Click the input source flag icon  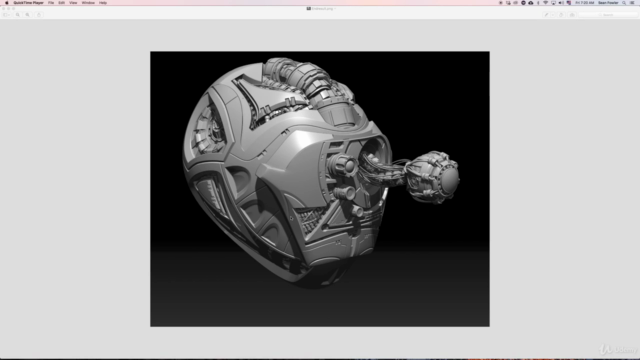click(x=569, y=3)
